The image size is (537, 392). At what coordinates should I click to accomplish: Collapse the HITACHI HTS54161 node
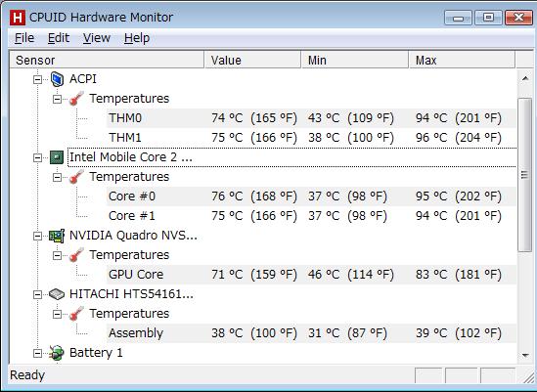38,294
